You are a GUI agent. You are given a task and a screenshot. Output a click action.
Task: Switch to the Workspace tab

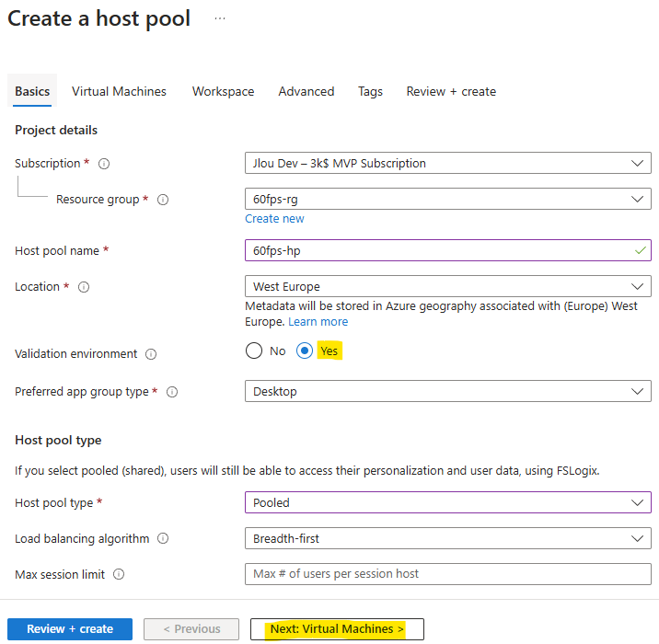223,91
